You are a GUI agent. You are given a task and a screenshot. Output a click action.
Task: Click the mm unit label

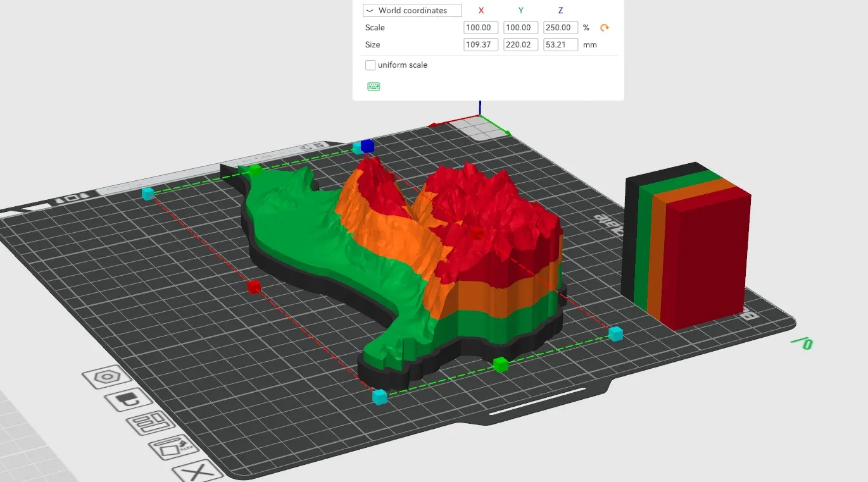(590, 45)
